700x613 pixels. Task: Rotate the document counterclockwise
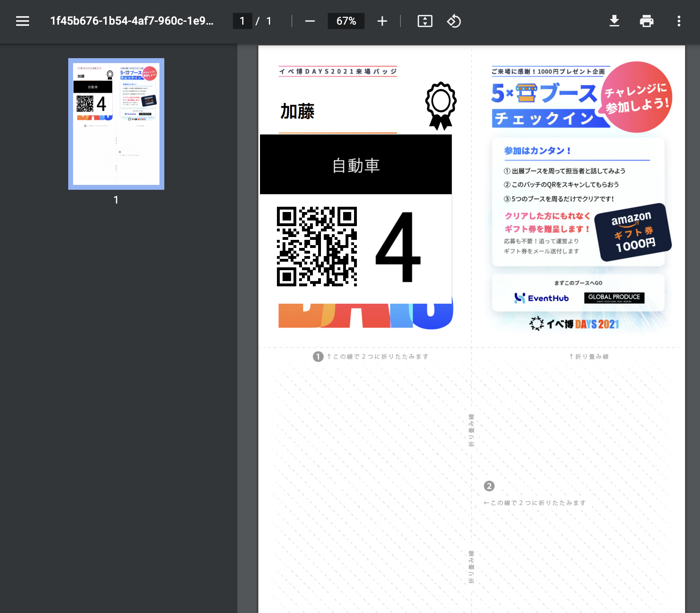454,21
